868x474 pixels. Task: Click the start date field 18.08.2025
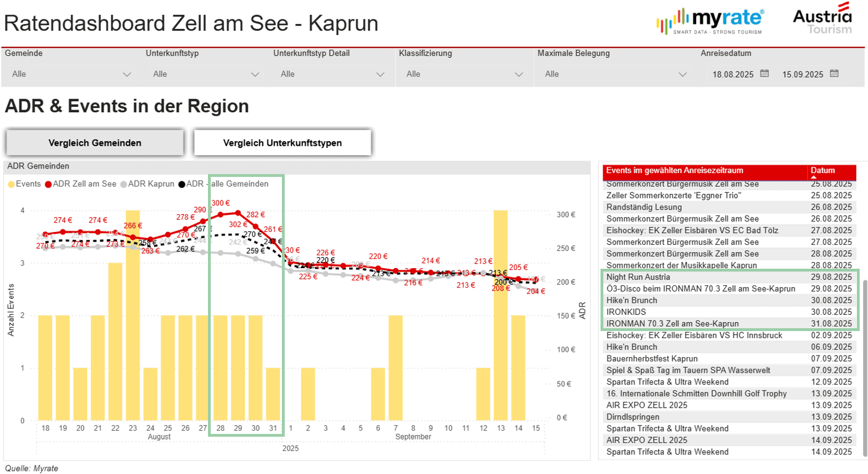click(732, 75)
